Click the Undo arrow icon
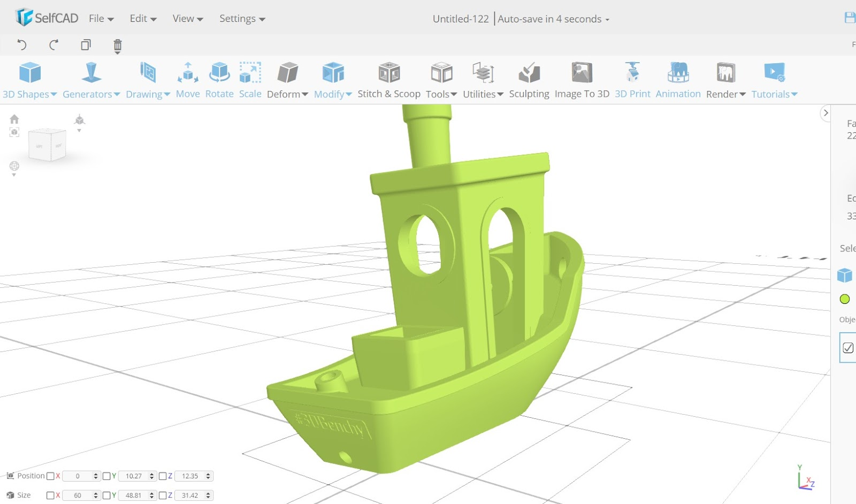Image resolution: width=856 pixels, height=504 pixels. pyautogui.click(x=21, y=45)
